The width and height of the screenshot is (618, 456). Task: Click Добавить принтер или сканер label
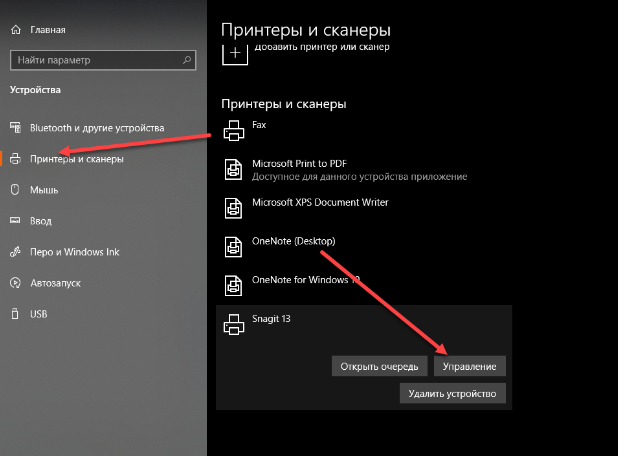[322, 47]
